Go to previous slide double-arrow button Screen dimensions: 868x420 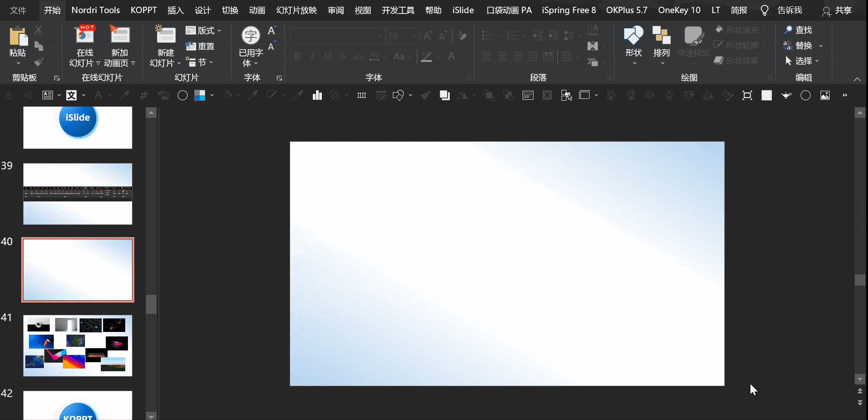pyautogui.click(x=860, y=391)
